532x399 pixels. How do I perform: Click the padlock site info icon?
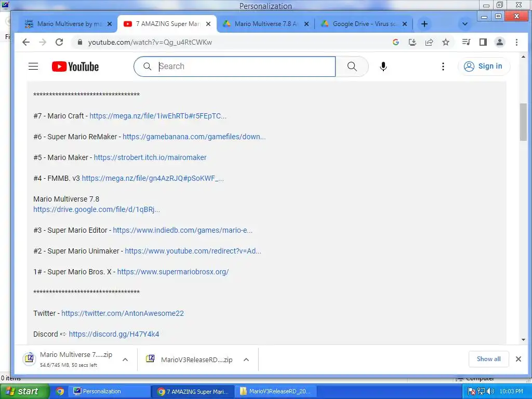(x=79, y=42)
